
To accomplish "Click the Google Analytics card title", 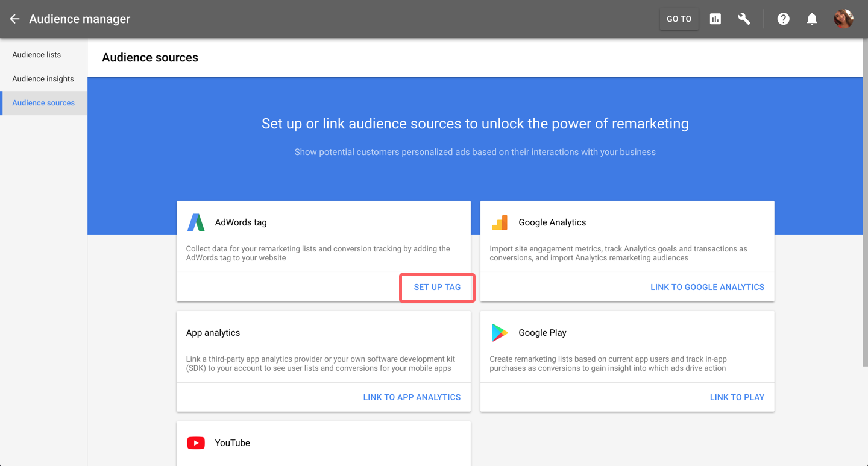I will (x=552, y=222).
